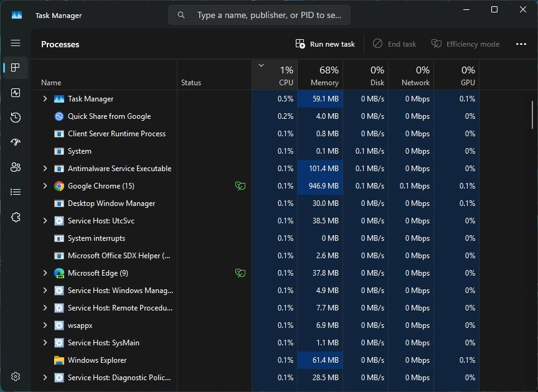Expand the Microsoft Edge process group

(45, 273)
